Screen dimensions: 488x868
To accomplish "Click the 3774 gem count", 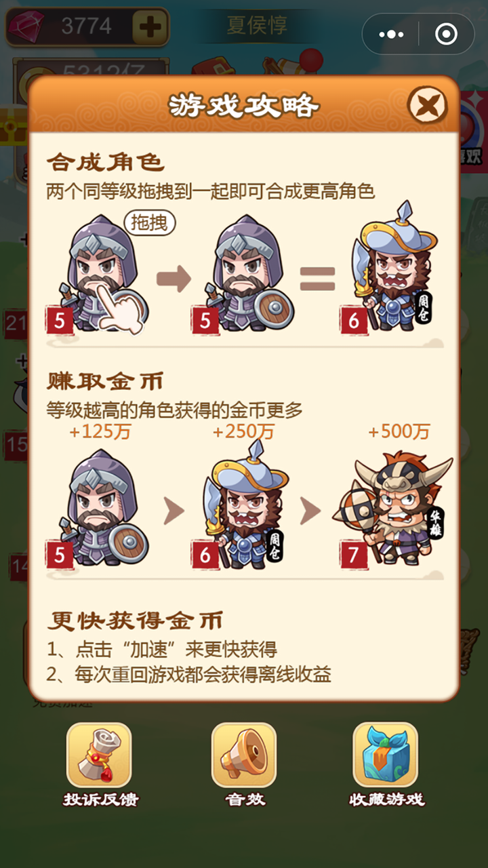I will (86, 26).
